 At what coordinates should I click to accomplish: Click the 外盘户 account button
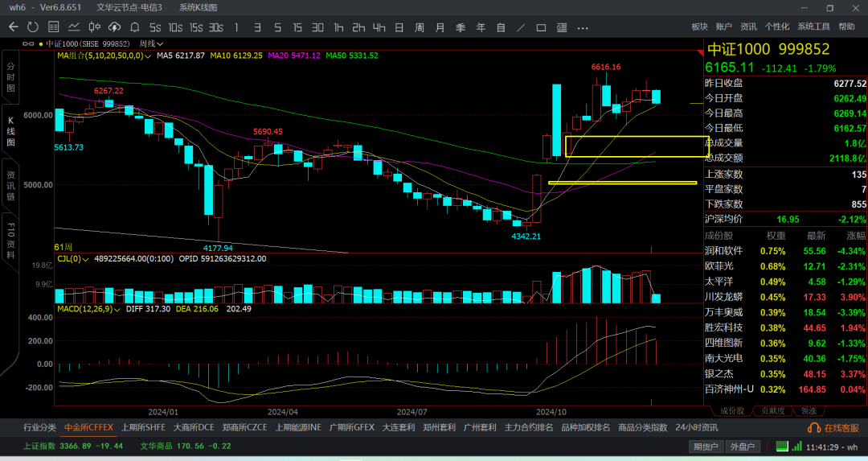coord(743,447)
